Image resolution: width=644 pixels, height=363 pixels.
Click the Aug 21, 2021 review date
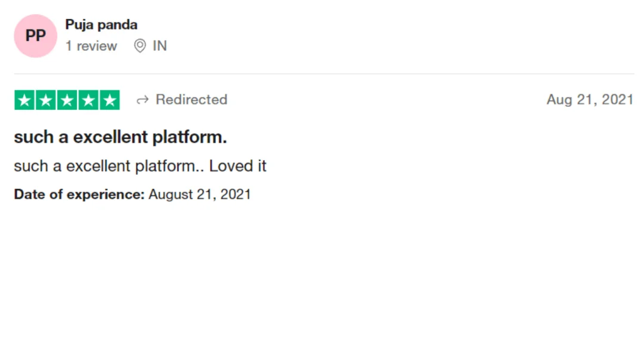590,100
